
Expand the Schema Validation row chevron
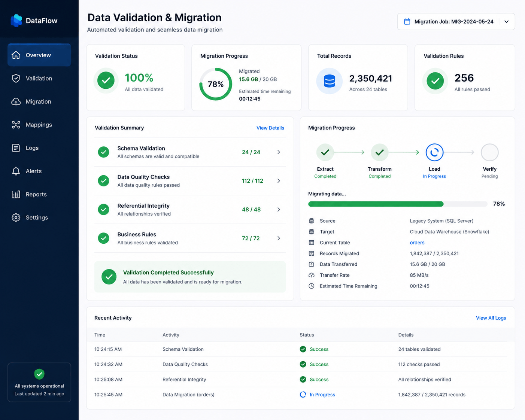[279, 152]
